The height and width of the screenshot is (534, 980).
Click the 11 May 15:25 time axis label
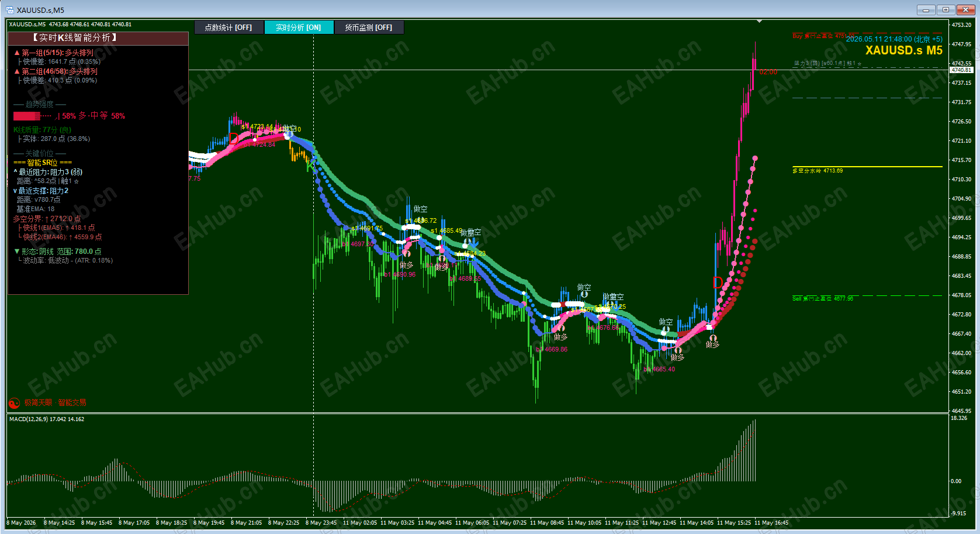(734, 523)
